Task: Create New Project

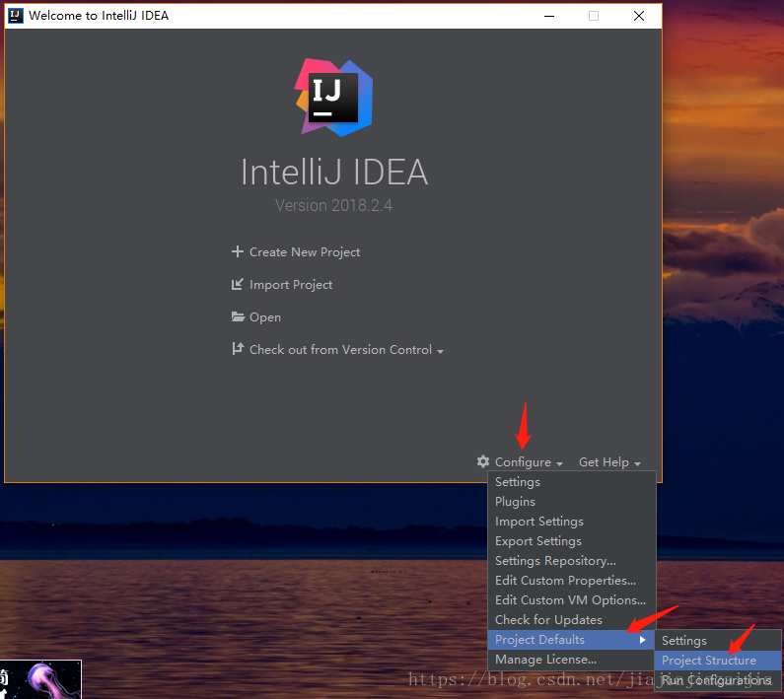Action: point(305,252)
